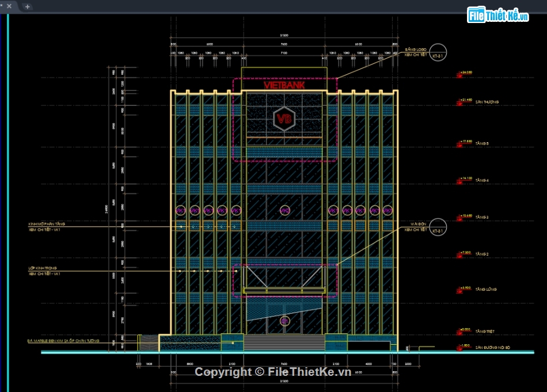Click the KT-31 detail bubble beside MÁI ĐÓN
Viewport: 547px width, 392px height.
click(x=438, y=227)
